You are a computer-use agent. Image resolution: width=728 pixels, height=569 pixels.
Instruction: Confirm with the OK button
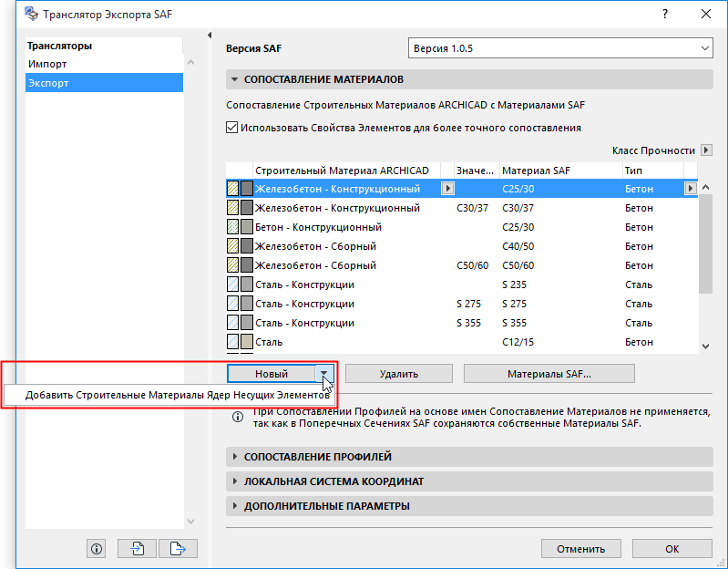point(672,549)
